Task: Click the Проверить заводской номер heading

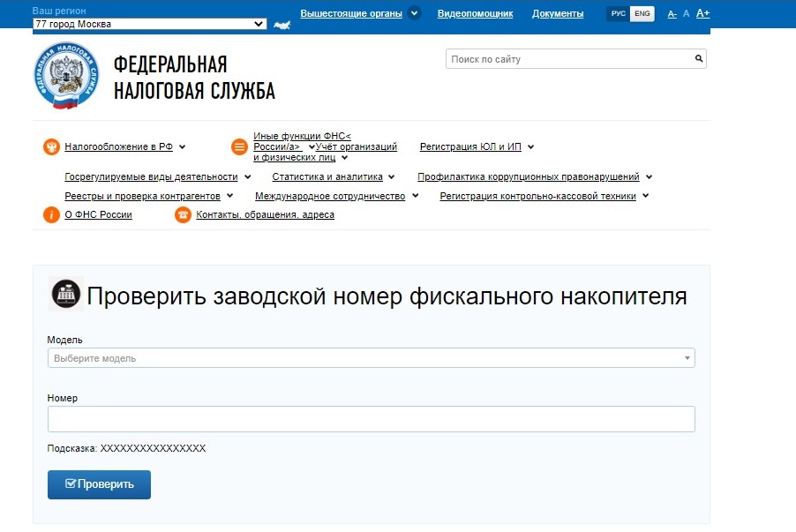Action: [387, 296]
